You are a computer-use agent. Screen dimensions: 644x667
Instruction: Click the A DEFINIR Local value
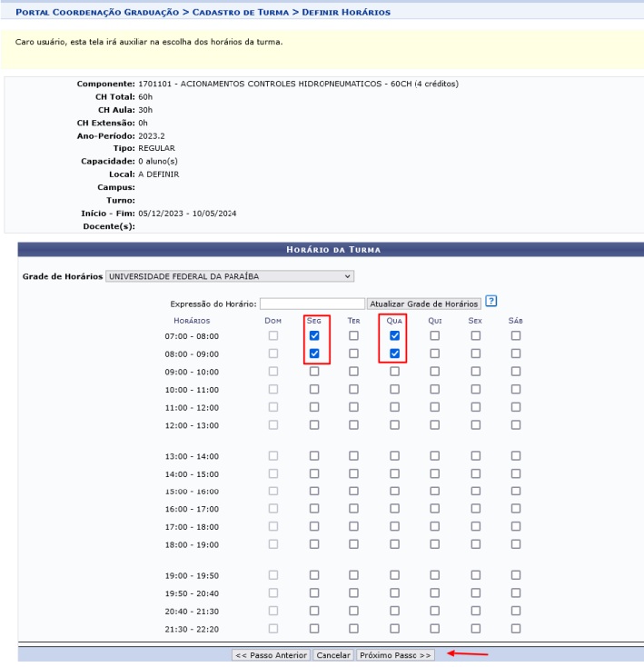[159, 174]
